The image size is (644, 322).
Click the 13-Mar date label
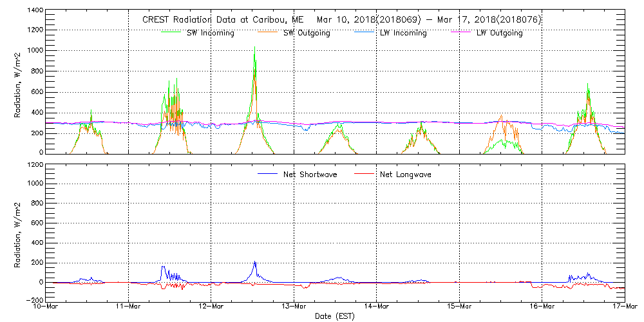tap(294, 307)
